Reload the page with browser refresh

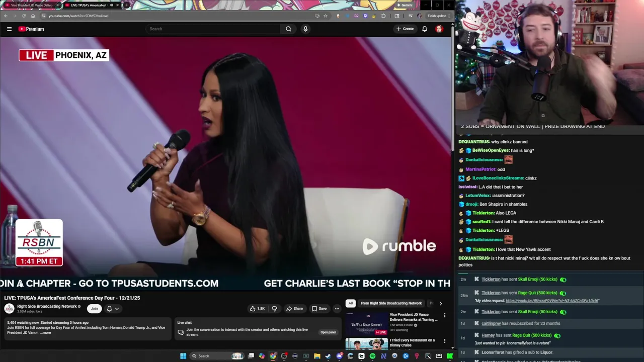24,16
